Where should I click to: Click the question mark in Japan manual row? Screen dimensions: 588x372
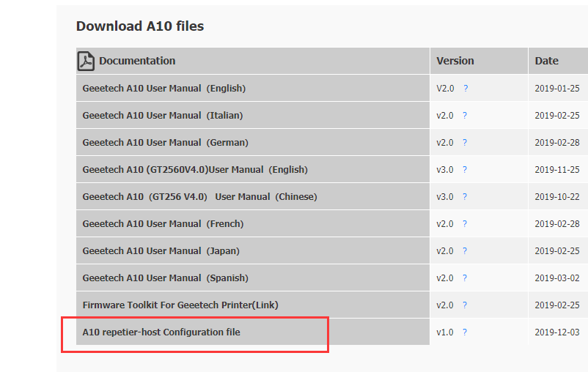(465, 251)
